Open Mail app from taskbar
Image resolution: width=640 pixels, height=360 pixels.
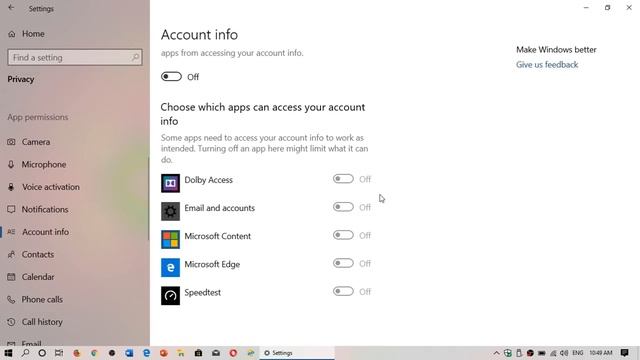click(216, 353)
